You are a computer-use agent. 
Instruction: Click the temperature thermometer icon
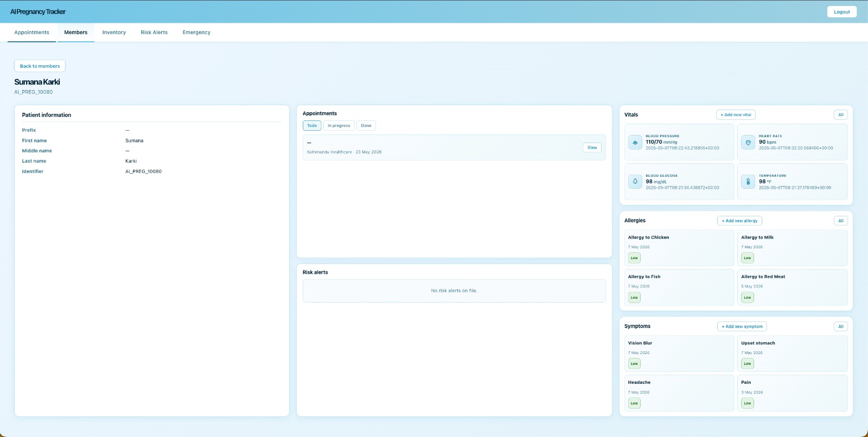(x=748, y=182)
